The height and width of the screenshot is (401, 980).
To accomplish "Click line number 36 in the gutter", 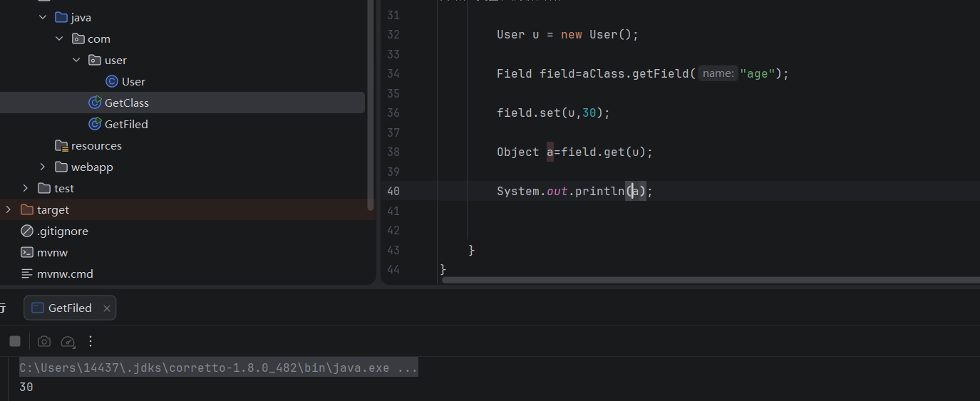I will click(x=393, y=113).
